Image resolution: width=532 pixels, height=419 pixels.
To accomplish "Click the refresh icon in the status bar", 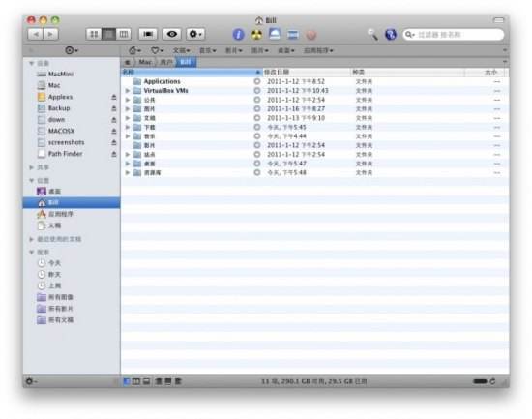I will pos(492,381).
